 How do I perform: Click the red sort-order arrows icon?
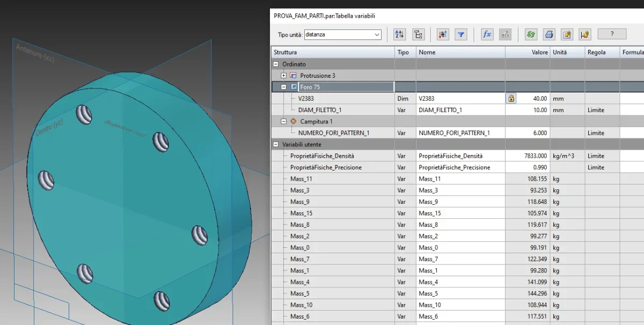[x=443, y=34]
